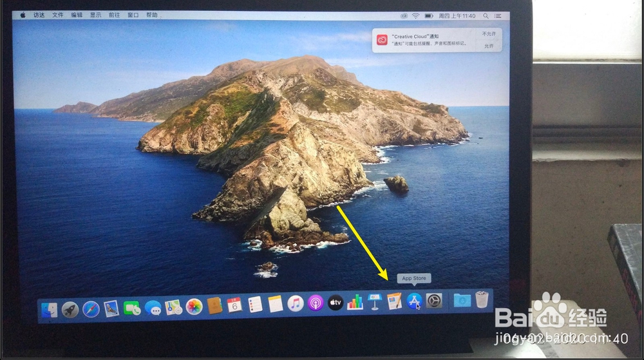Click Creative Cloud menu bar status icon

coord(404,16)
